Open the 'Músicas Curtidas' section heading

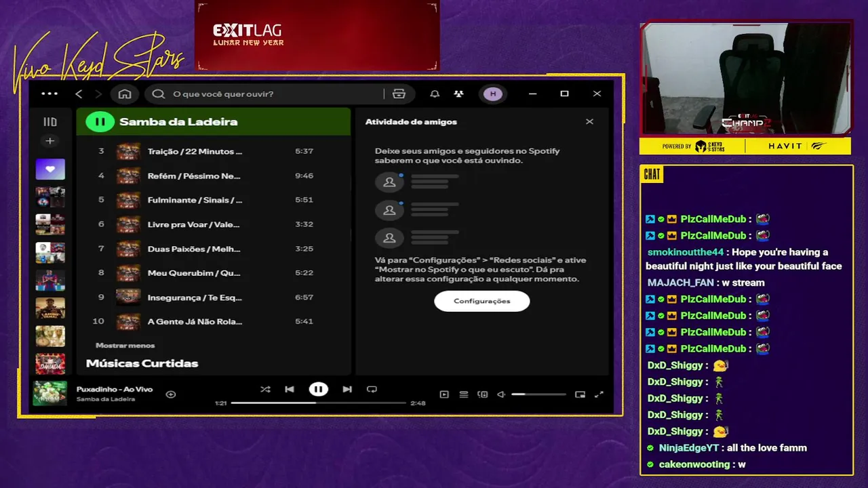coord(142,363)
